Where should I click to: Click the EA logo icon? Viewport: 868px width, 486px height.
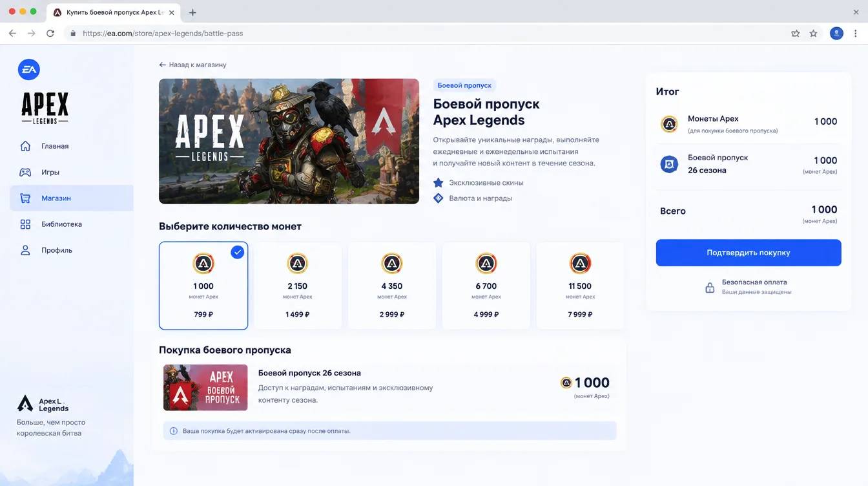click(29, 70)
